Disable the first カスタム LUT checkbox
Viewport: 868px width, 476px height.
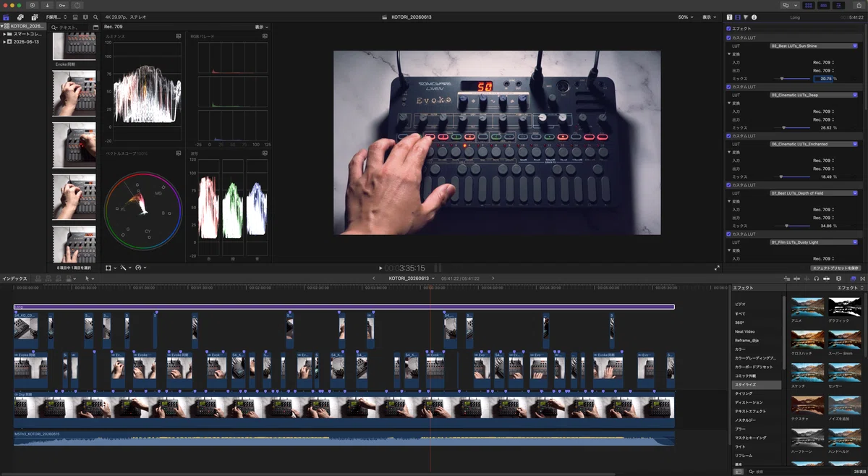pyautogui.click(x=729, y=38)
